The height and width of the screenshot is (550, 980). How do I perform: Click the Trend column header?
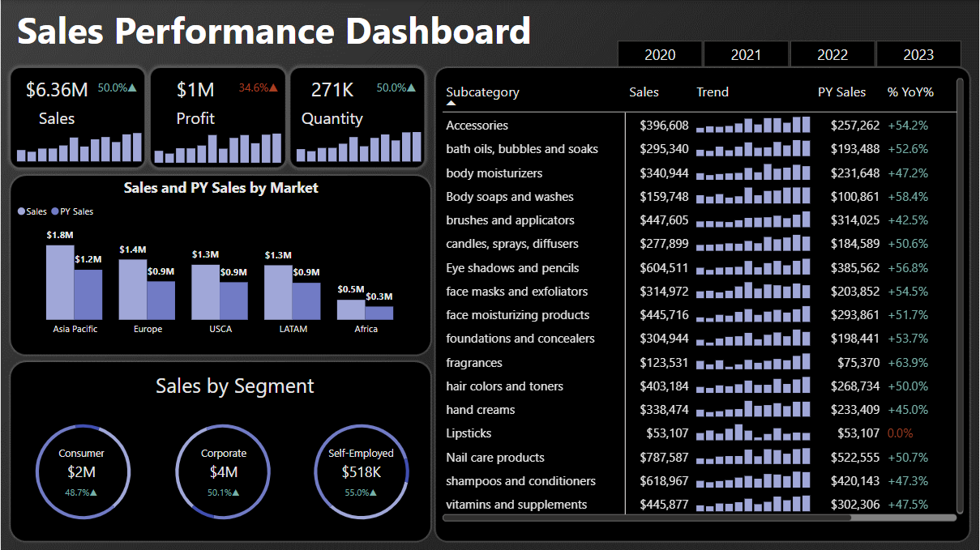(x=713, y=92)
